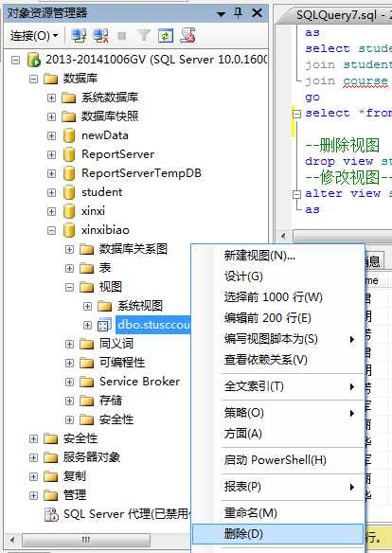The width and height of the screenshot is (392, 553).
Task: Close the 对象资源管理器 panel
Action: coord(258,13)
